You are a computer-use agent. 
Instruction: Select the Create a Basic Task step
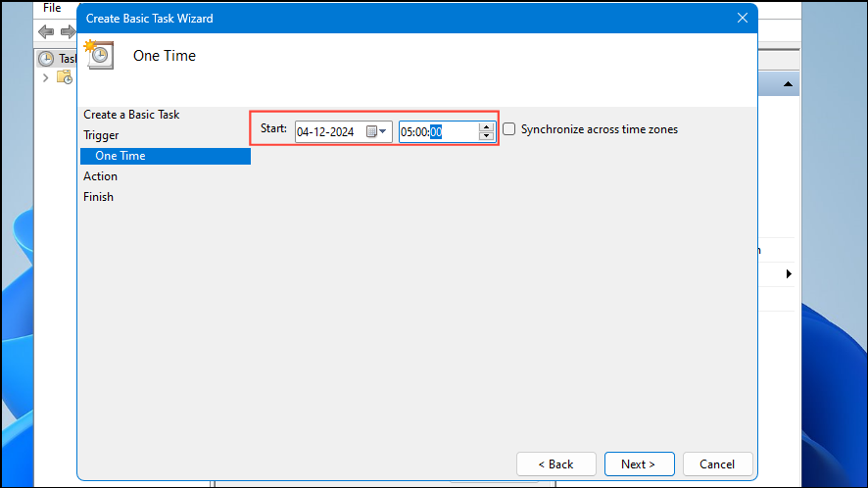[x=131, y=115]
